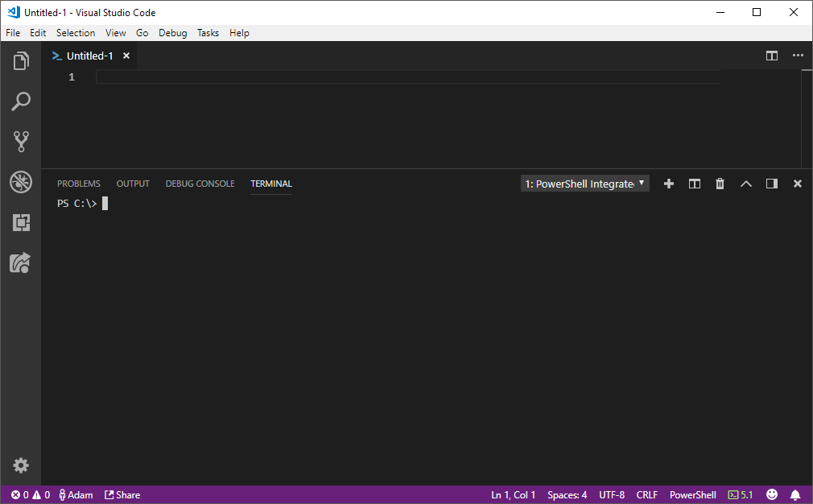Create a new terminal with plus icon

[668, 184]
